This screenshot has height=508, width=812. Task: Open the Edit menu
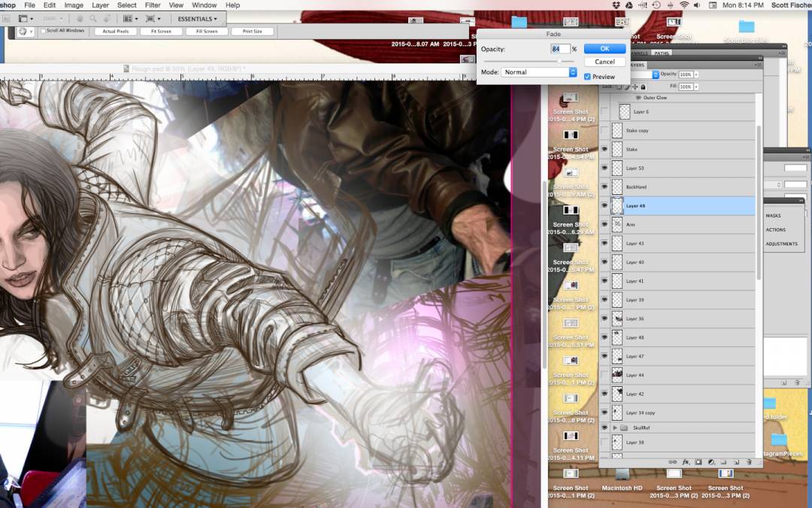(49, 5)
